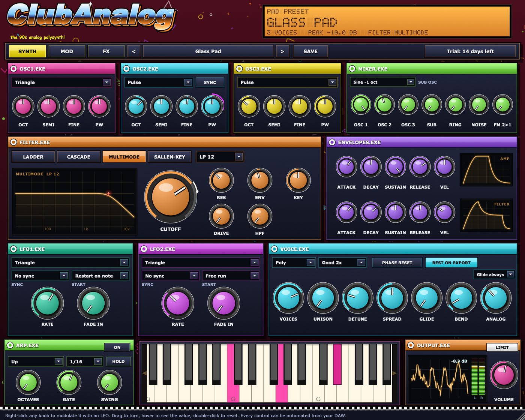Open the Glide always dropdown
The width and height of the screenshot is (525, 420).
click(x=494, y=274)
